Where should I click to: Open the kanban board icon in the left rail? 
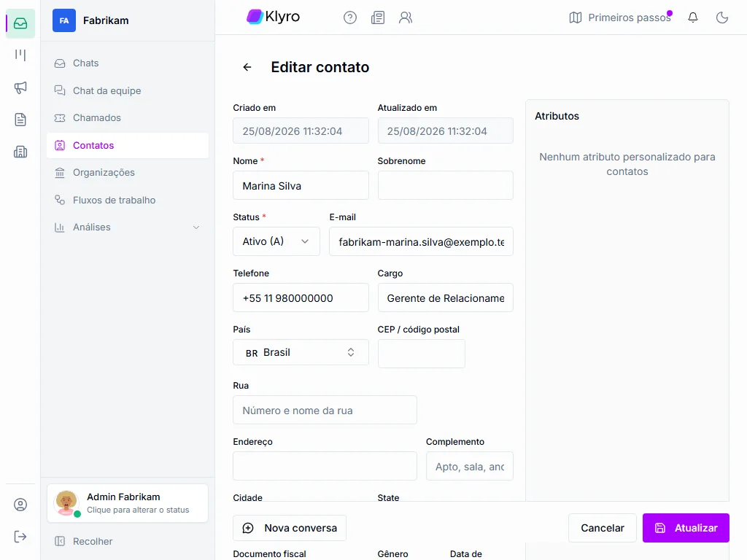pyautogui.click(x=20, y=55)
